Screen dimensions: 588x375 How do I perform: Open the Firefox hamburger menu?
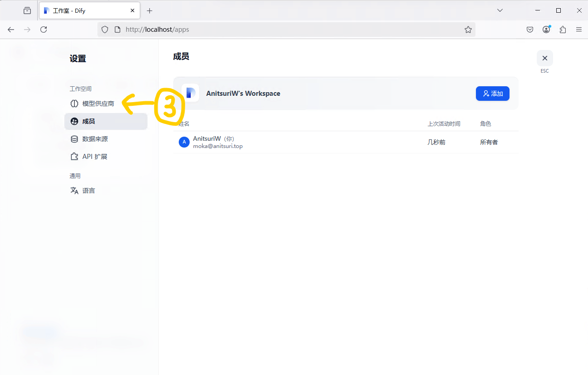[578, 30]
